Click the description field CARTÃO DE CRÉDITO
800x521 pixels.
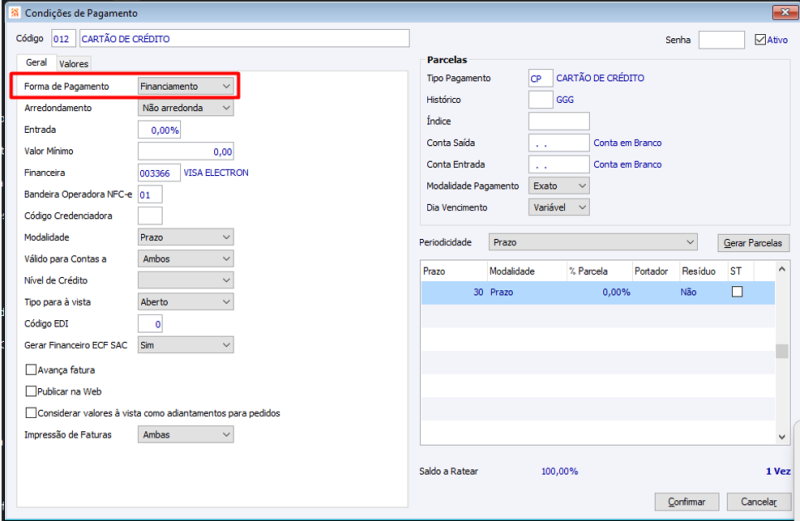pyautogui.click(x=244, y=39)
